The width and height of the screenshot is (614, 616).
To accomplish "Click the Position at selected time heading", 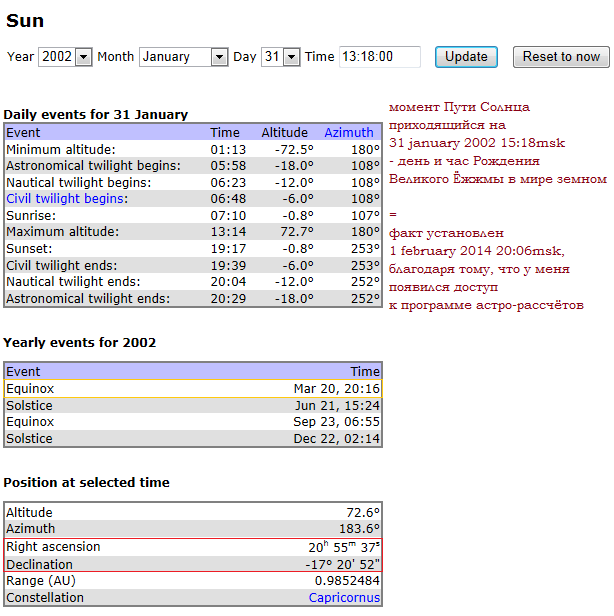I will point(86,482).
